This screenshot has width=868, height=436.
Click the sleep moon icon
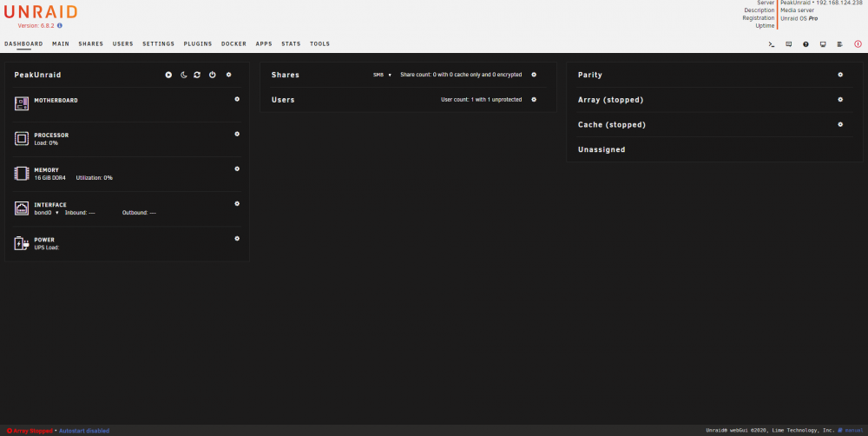click(184, 75)
